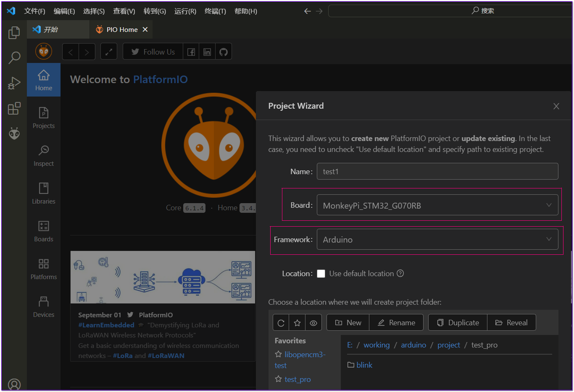Open the Search icon in activity bar

click(x=14, y=57)
